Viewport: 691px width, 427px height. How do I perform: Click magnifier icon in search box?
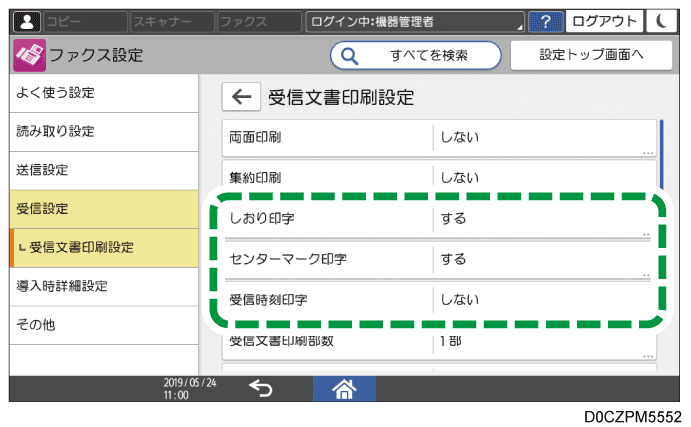[349, 56]
